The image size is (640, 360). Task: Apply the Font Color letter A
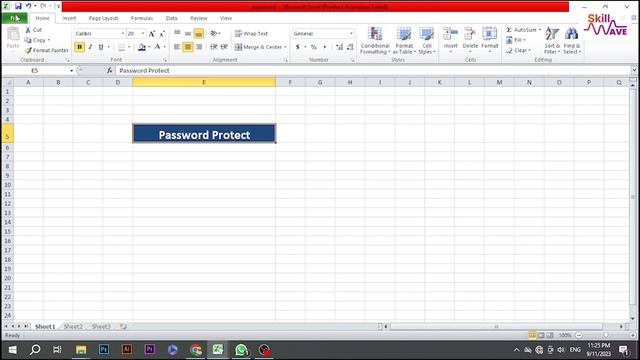coord(157,47)
